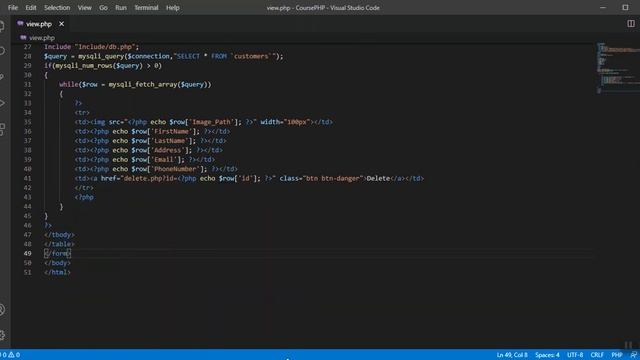
Task: Click the closing html tag on line 51
Action: click(x=57, y=272)
